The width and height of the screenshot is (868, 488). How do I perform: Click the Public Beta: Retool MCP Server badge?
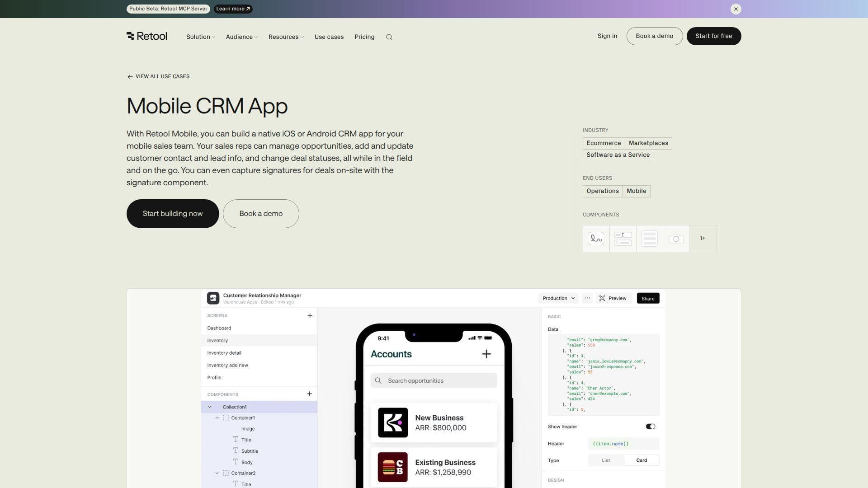[168, 9]
